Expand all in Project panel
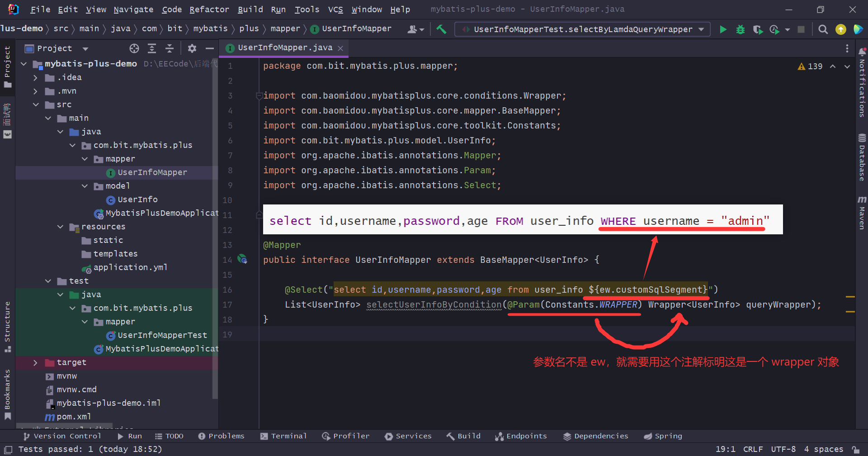This screenshot has width=868, height=456. (x=152, y=48)
